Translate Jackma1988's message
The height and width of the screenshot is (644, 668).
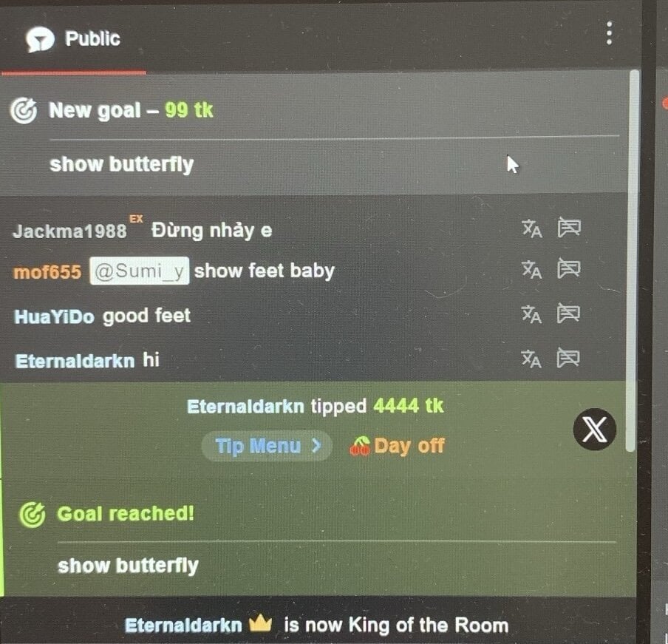click(532, 228)
